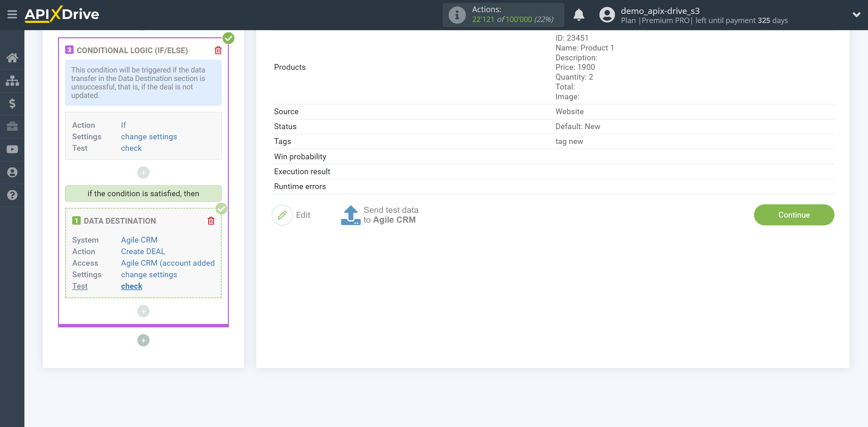Expand the account dropdown chevron
The height and width of the screenshot is (427, 868).
tap(856, 15)
